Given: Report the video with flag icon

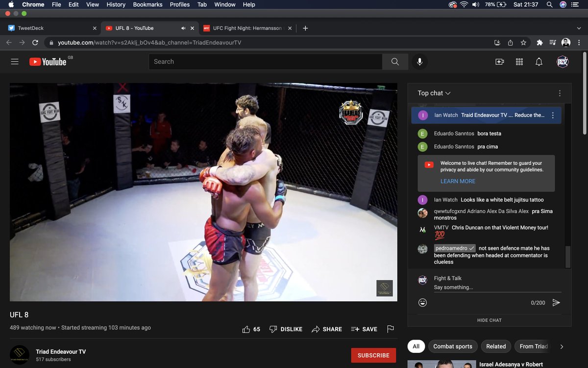Looking at the screenshot, I should (x=391, y=329).
